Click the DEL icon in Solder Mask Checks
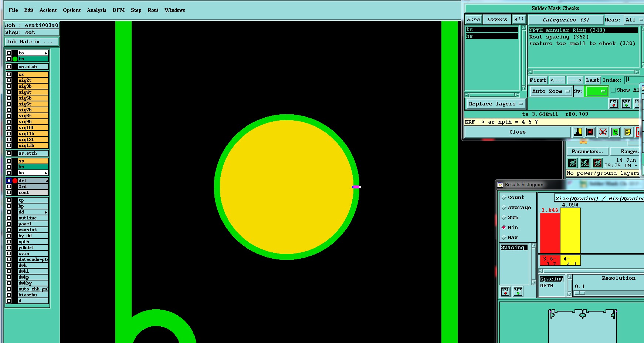 [614, 104]
